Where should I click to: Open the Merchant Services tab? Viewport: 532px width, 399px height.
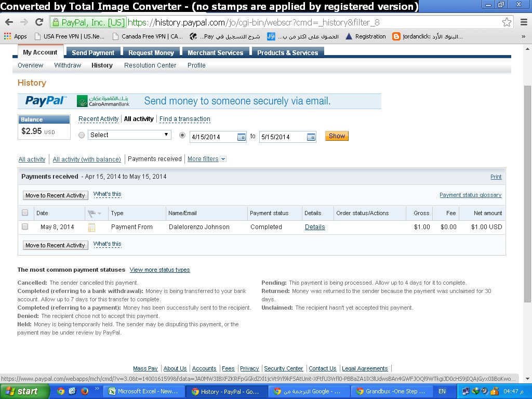[x=216, y=52]
